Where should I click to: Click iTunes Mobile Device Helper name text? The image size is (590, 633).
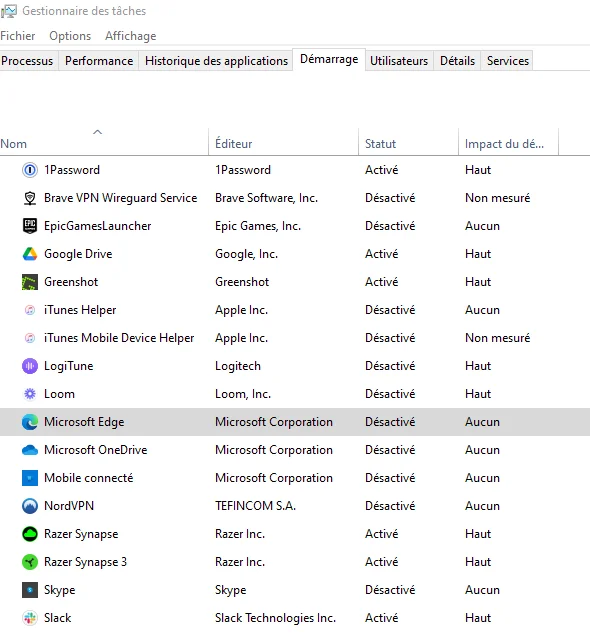(x=119, y=338)
